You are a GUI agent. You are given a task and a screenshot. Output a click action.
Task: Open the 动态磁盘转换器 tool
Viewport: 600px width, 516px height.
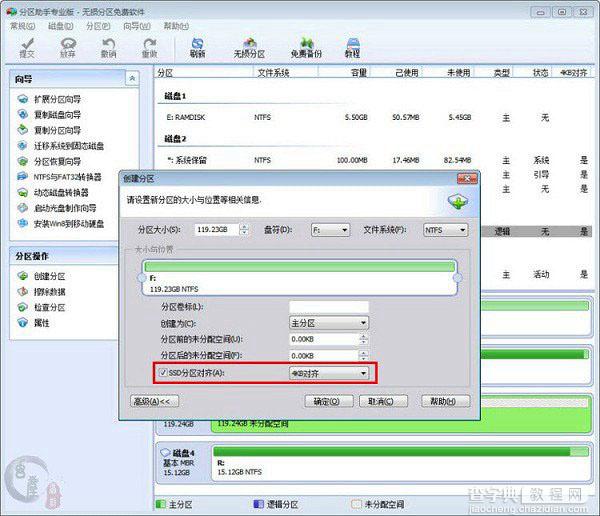54,193
